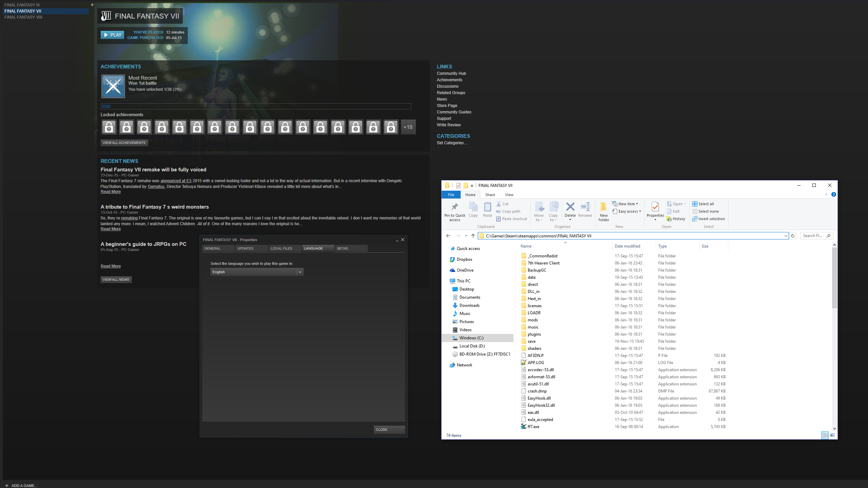Click the Search field in Explorer
The height and width of the screenshot is (488, 868).
coord(816,236)
